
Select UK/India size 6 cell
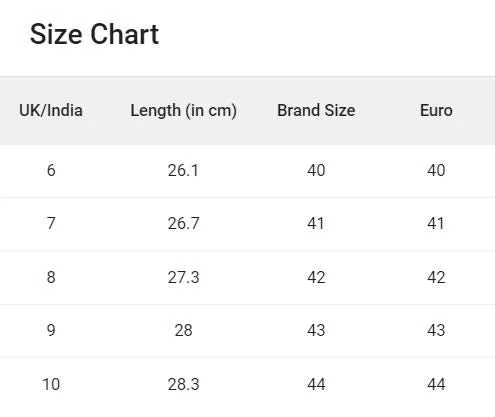pos(51,170)
